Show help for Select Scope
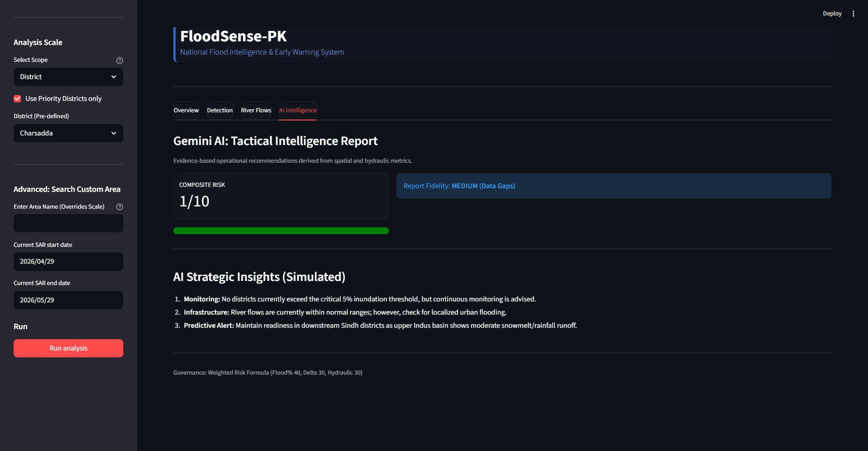Viewport: 868px width, 451px height. point(120,60)
